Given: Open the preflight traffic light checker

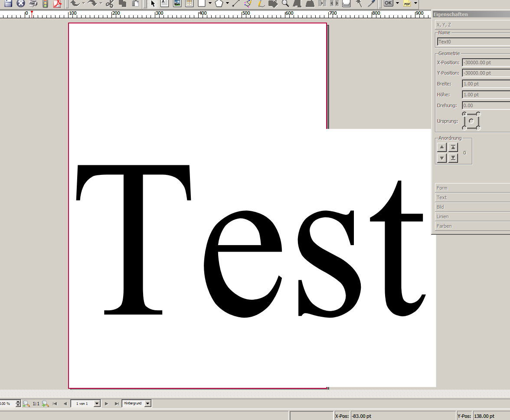Looking at the screenshot, I should pos(45,3).
